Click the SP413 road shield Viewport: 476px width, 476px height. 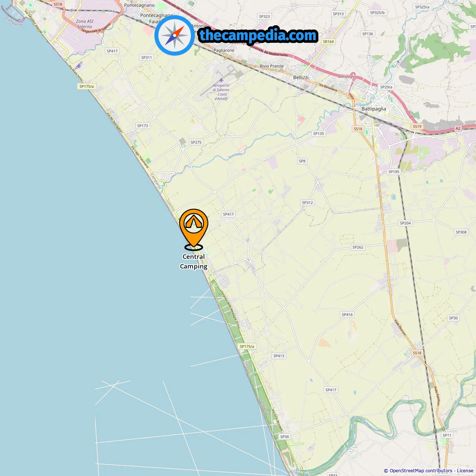(279, 356)
